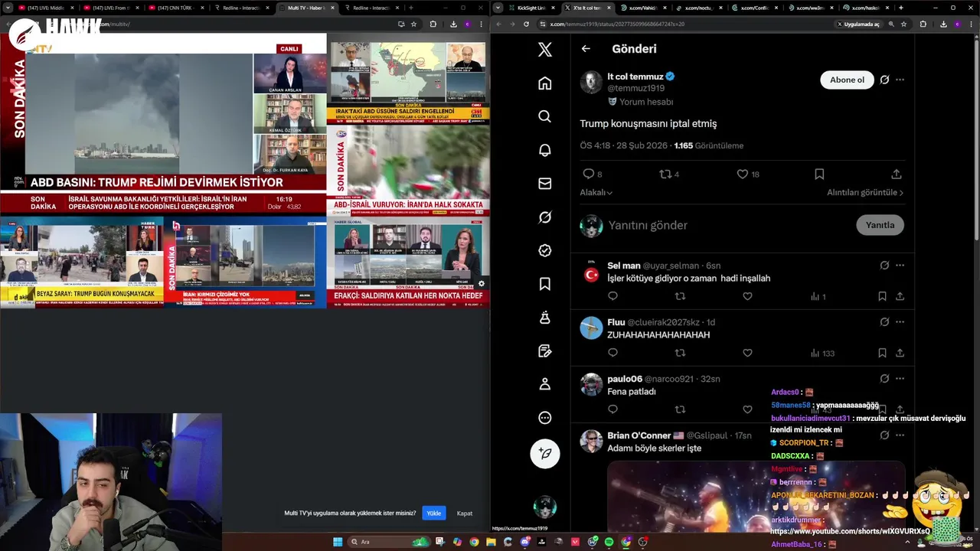The image size is (980, 551).
Task: Open extensions in left browser toolbar
Action: tap(433, 24)
